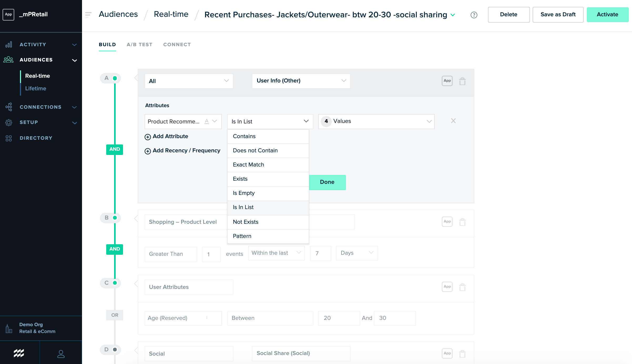This screenshot has height=364, width=632.
Task: Delete criteria A using the trash icon
Action: (462, 81)
